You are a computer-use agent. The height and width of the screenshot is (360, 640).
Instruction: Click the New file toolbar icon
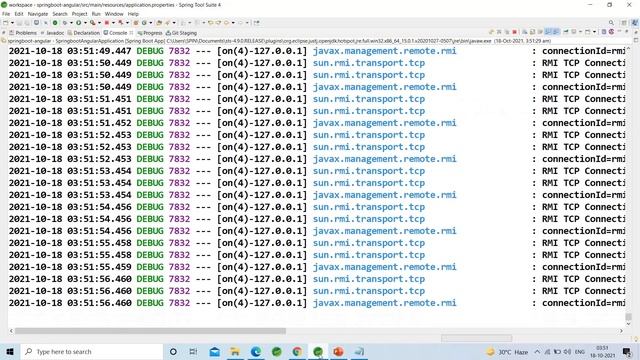pyautogui.click(x=5, y=23)
